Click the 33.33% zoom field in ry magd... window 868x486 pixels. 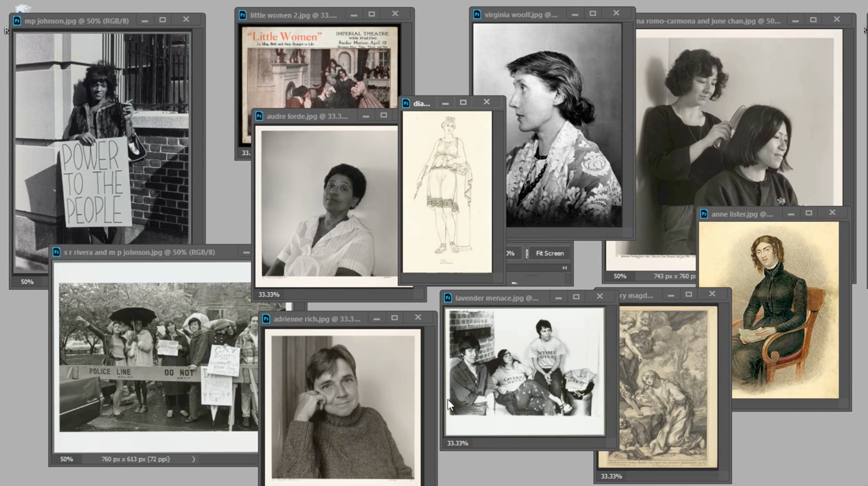click(611, 476)
